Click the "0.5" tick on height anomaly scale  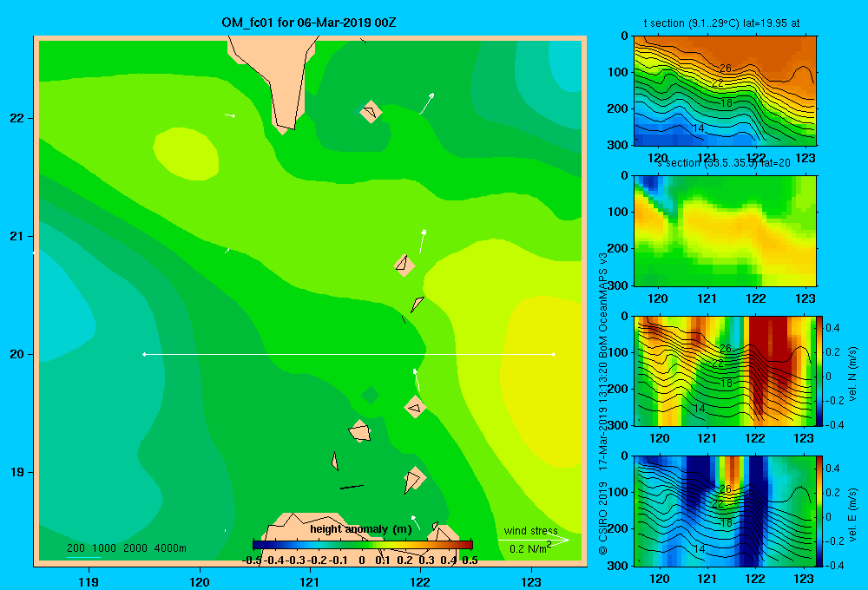pos(470,560)
